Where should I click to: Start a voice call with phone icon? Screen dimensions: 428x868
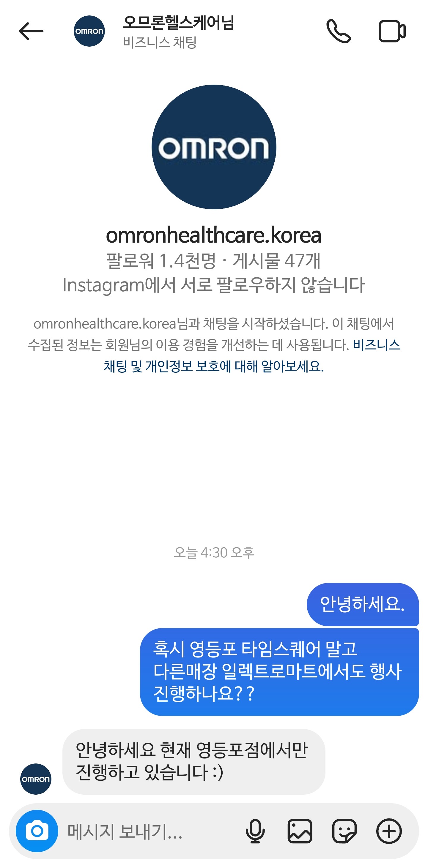[x=338, y=31]
